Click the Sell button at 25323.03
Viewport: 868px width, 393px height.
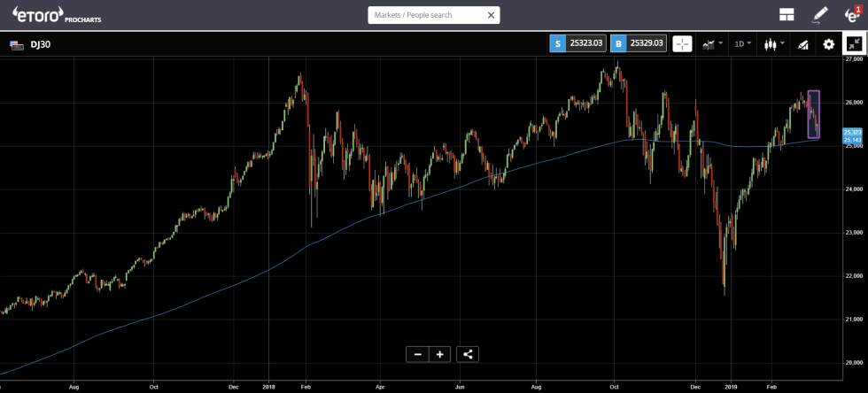[577, 43]
